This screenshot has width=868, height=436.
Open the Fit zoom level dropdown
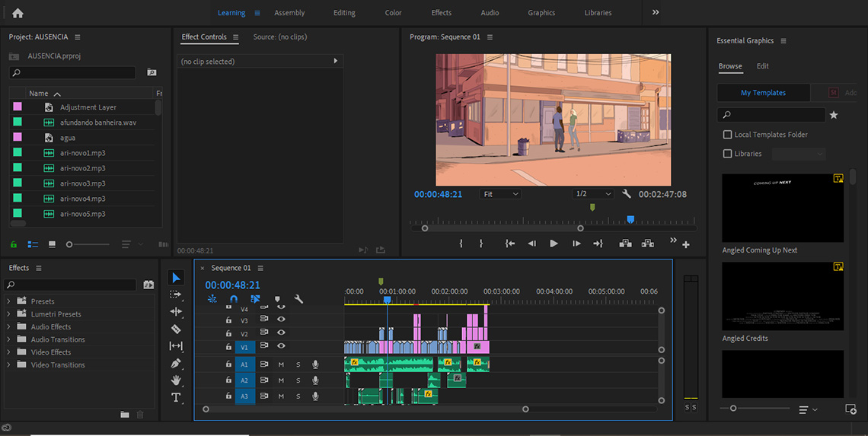pyautogui.click(x=501, y=194)
